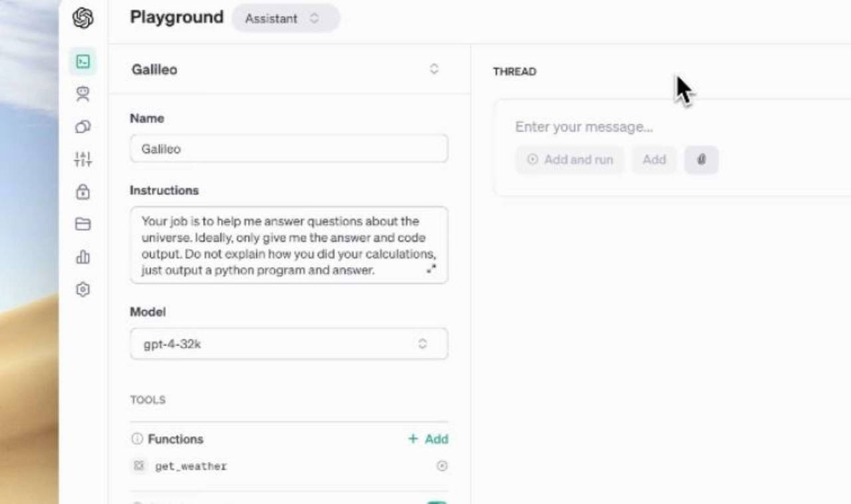The height and width of the screenshot is (504, 851).
Task: Click the OpenAI logo icon
Action: [82, 18]
